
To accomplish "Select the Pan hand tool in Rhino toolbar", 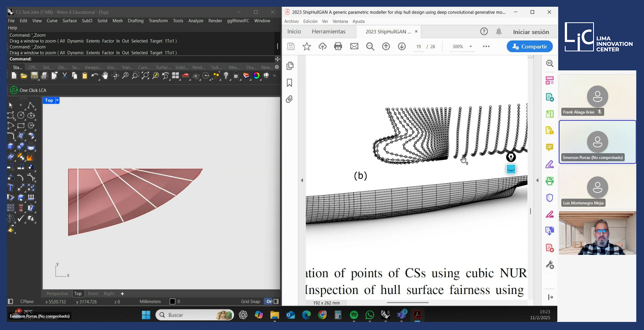I will (105, 76).
